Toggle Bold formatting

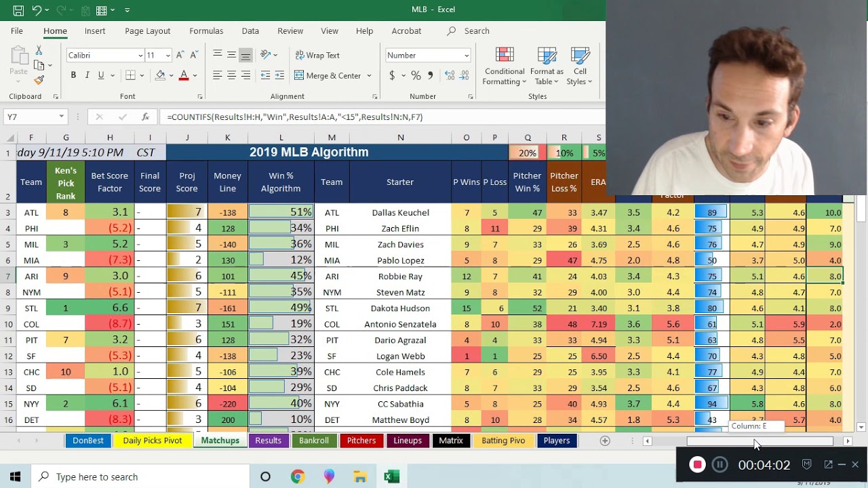click(73, 75)
